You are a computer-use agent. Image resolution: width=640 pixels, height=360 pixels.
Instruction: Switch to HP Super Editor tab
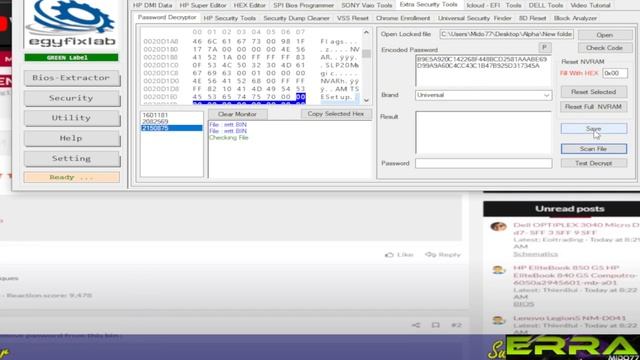[x=203, y=5]
